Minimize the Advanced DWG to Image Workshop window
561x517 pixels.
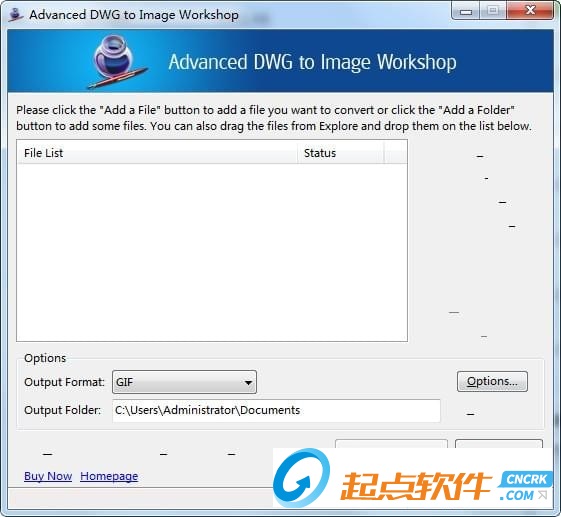[465, 11]
